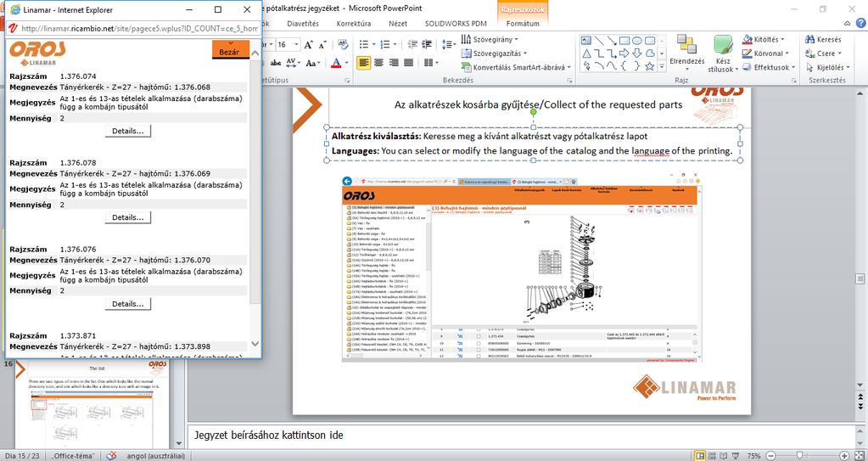Open the bullets list dropdown

point(373,44)
